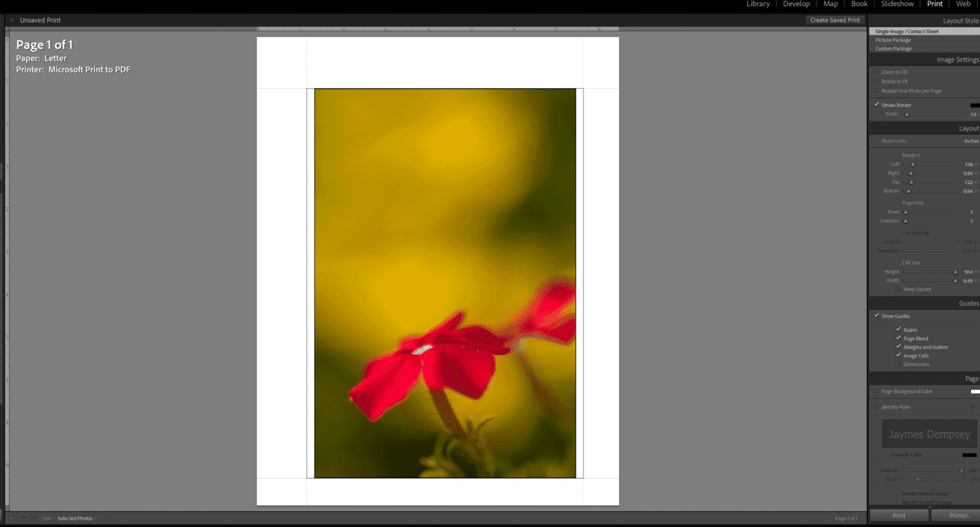
Task: Open the Margins Left slider adjustment
Action: click(x=913, y=164)
